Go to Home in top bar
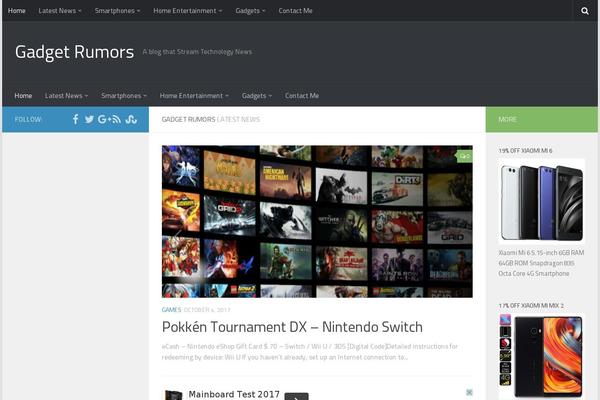Viewport: 600px width, 400px height. coord(16,11)
